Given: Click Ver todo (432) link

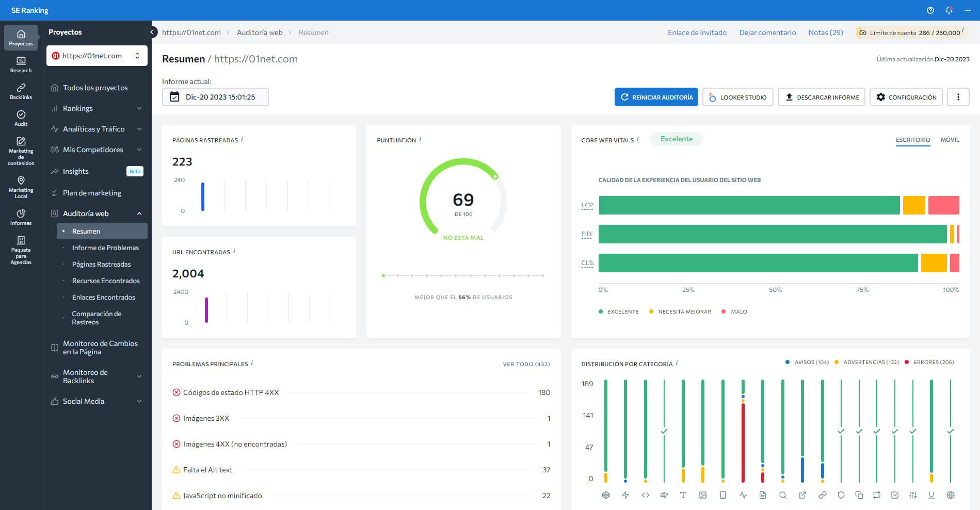Looking at the screenshot, I should [x=526, y=364].
